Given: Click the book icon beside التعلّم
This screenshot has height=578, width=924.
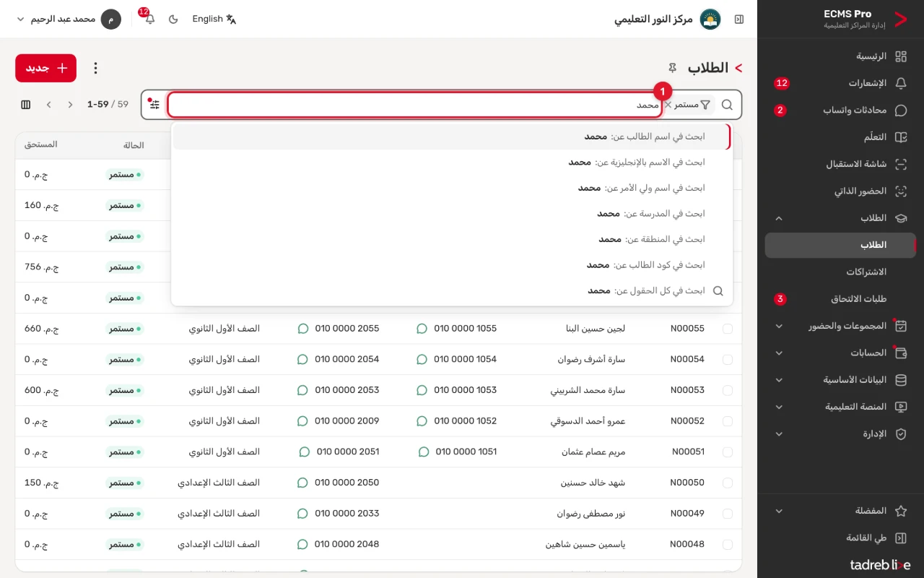Looking at the screenshot, I should tap(901, 137).
